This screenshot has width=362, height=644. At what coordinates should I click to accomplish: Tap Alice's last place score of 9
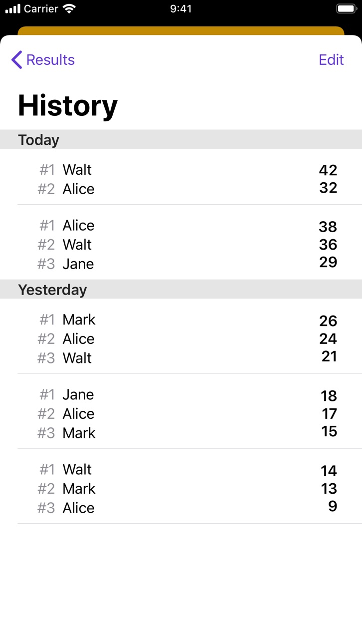pos(333,506)
